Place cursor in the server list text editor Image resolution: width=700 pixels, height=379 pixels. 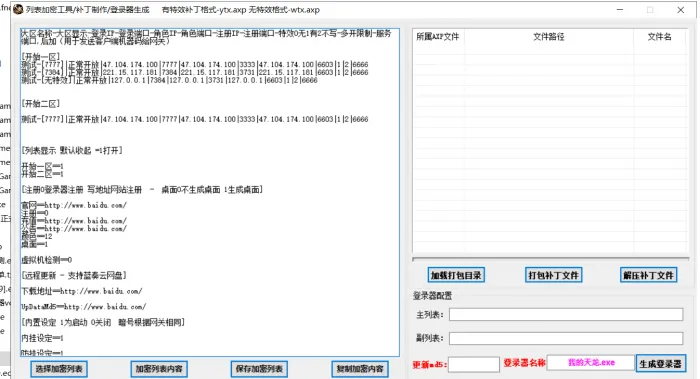click(210, 192)
